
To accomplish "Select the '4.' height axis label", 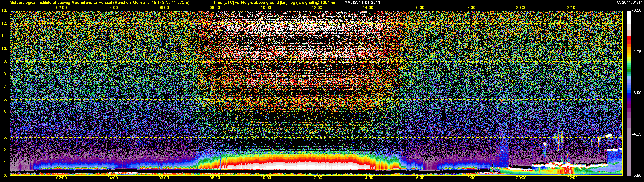I will click(x=5, y=125).
